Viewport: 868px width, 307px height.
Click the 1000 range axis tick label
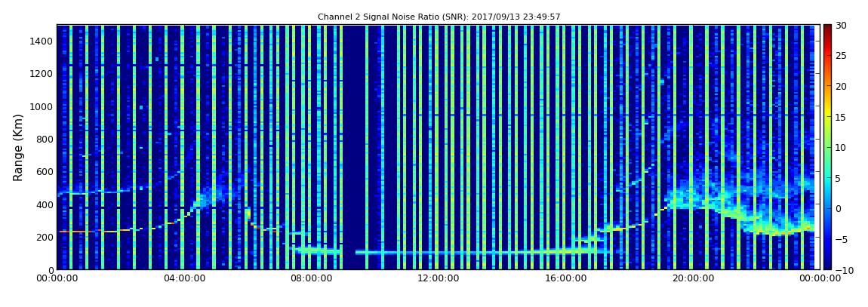(42, 106)
